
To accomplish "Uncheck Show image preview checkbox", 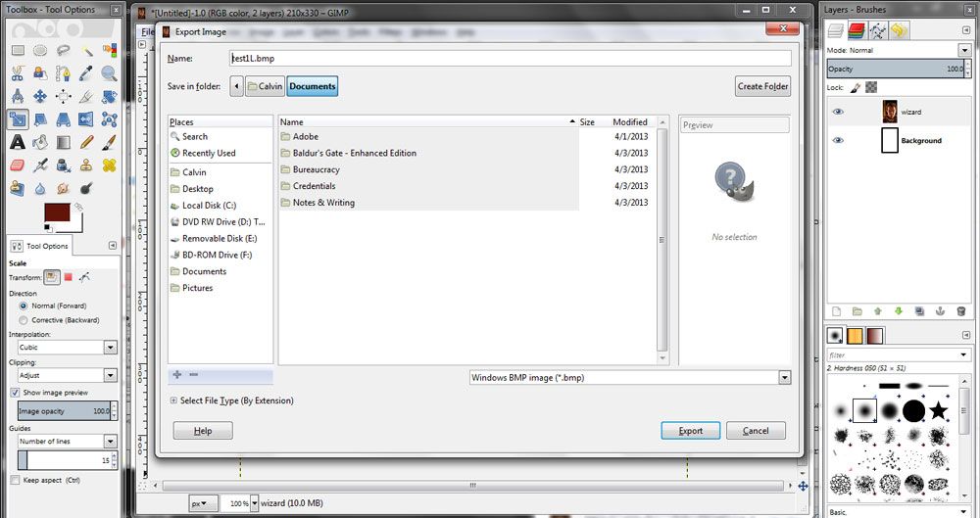I will pyautogui.click(x=15, y=393).
